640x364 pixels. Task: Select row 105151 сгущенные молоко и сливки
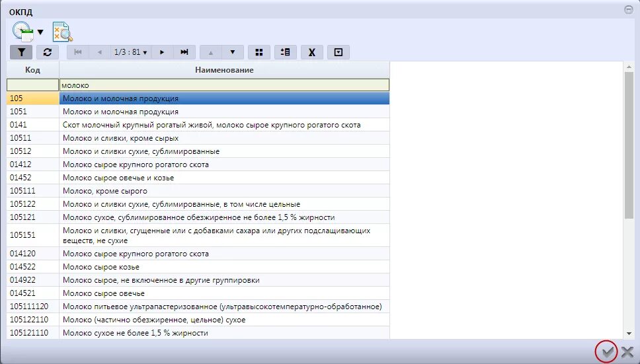coord(198,235)
